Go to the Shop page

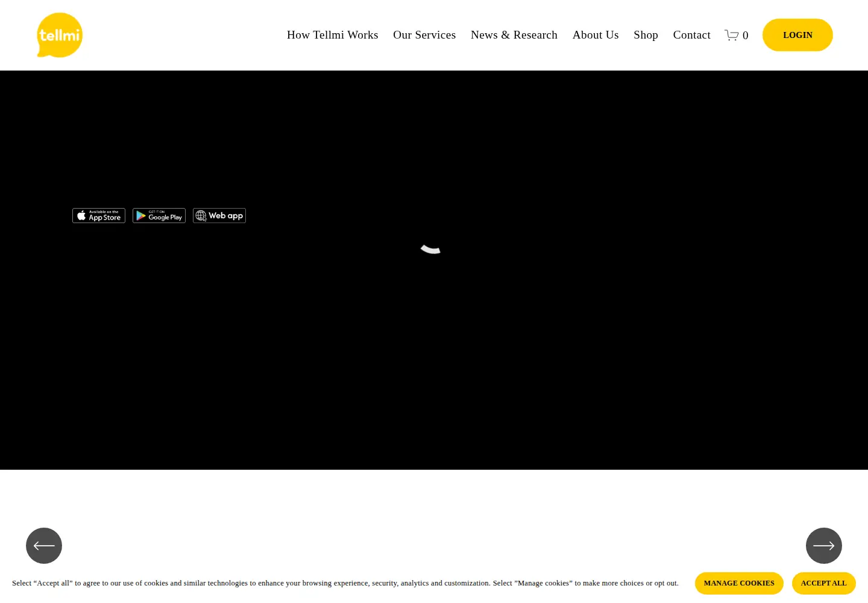(x=646, y=35)
